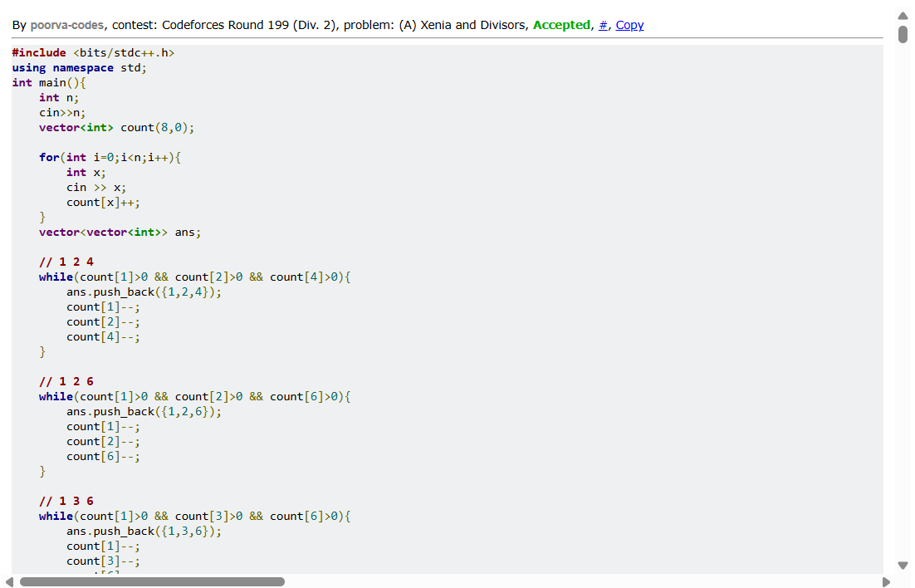
Task: Click the cin >> x; line
Action: point(96,188)
